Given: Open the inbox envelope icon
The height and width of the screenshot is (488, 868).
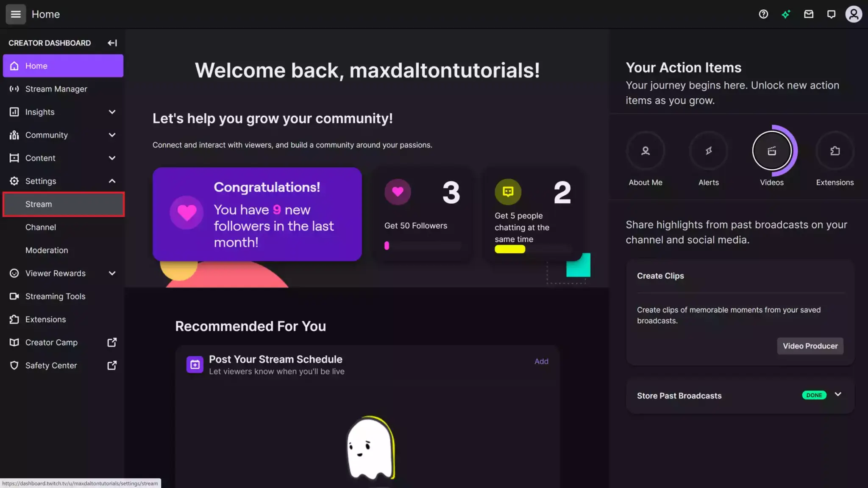Looking at the screenshot, I should (809, 14).
